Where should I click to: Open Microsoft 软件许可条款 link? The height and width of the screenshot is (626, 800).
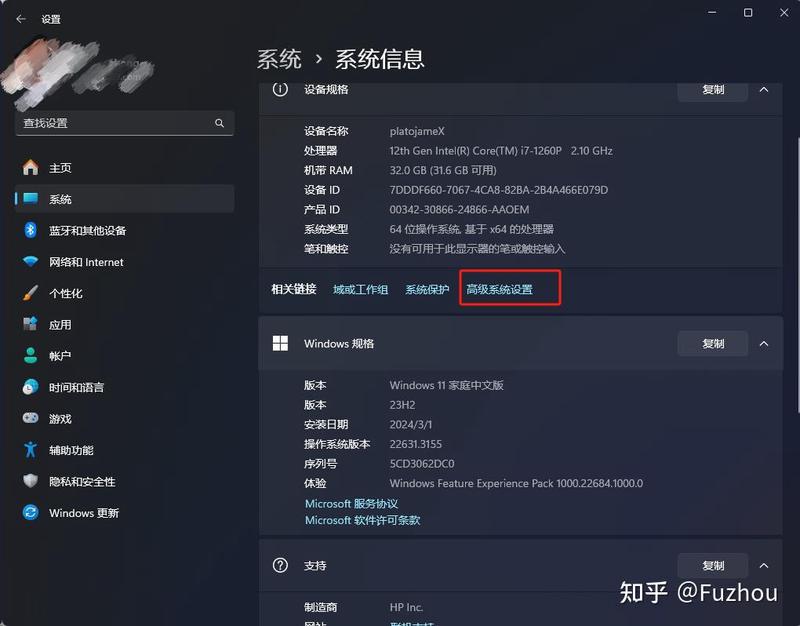(x=362, y=520)
